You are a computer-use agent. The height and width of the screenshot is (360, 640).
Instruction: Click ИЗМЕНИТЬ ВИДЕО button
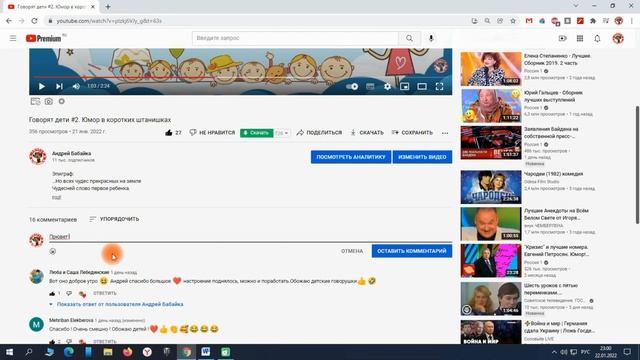pos(422,157)
